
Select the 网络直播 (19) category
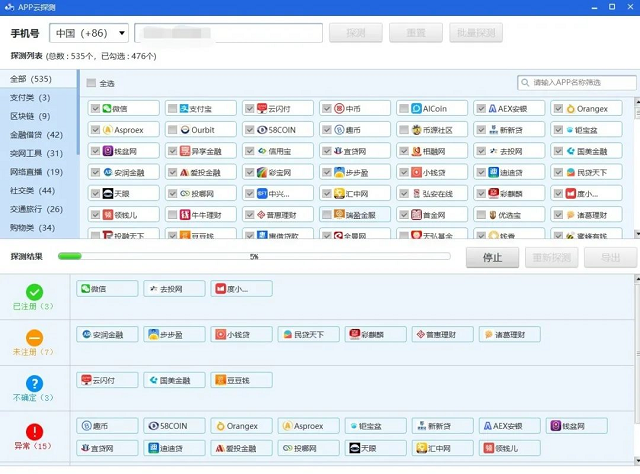tap(38, 172)
